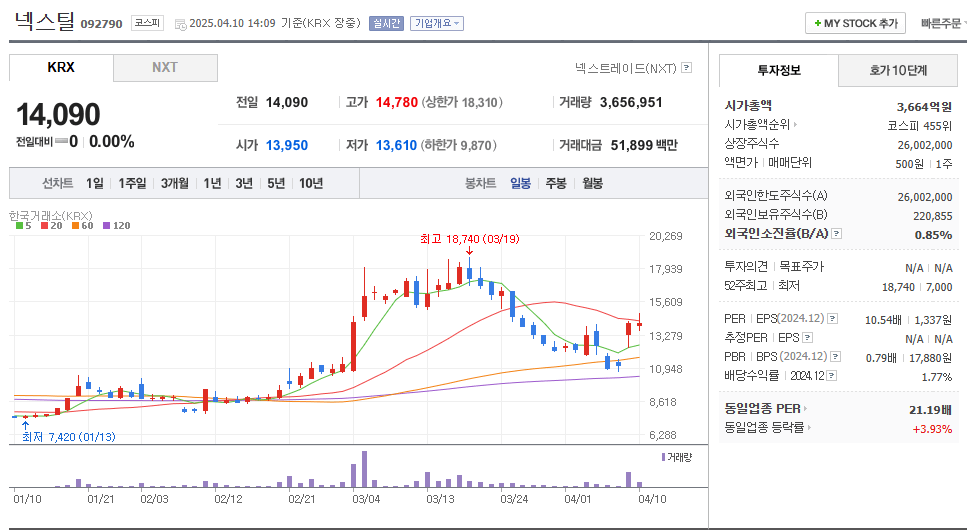Viewport: 967px width, 530px height.
Task: Open the 빠른주문 dropdown
Action: (x=942, y=23)
